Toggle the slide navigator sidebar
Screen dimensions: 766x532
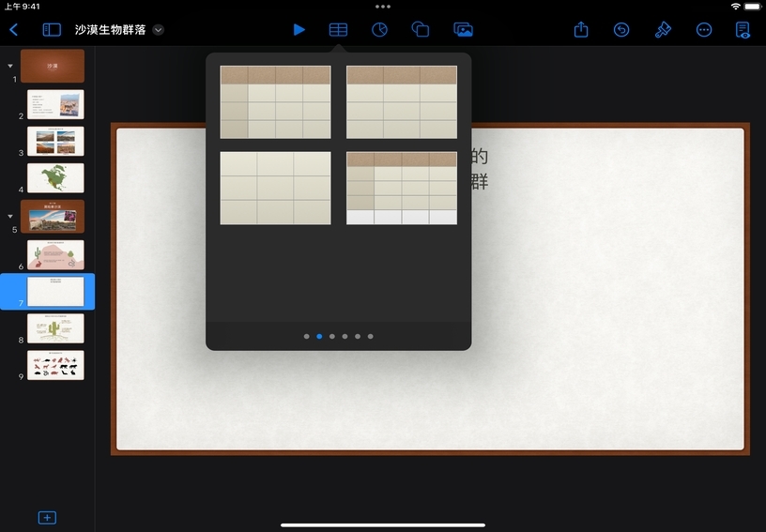52,30
